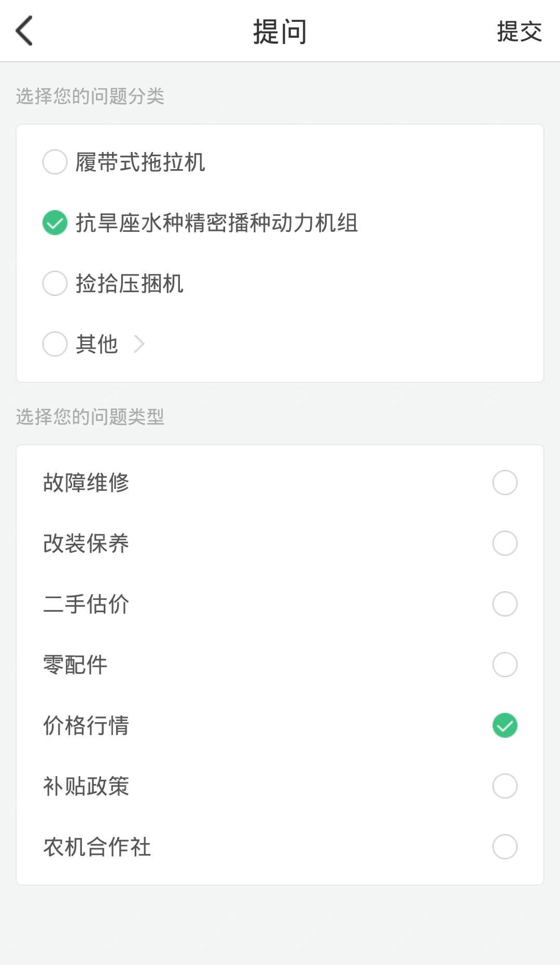
Task: Tap the 故障维修 label text
Action: [x=86, y=482]
